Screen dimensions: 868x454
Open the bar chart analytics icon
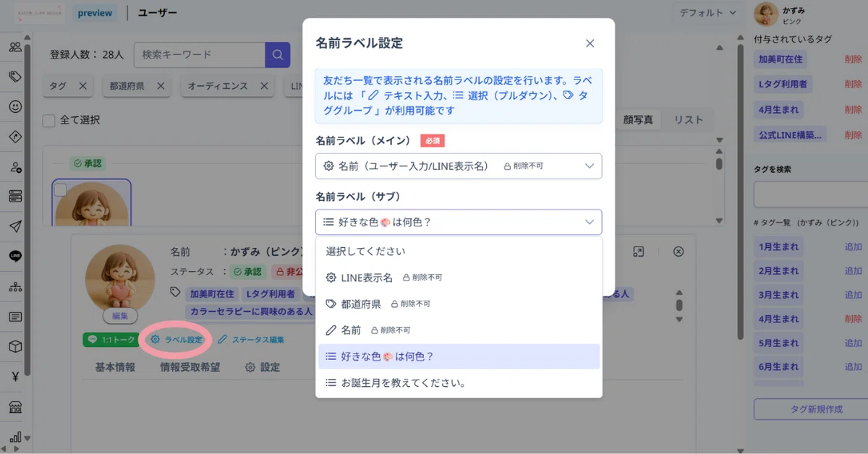point(14,437)
